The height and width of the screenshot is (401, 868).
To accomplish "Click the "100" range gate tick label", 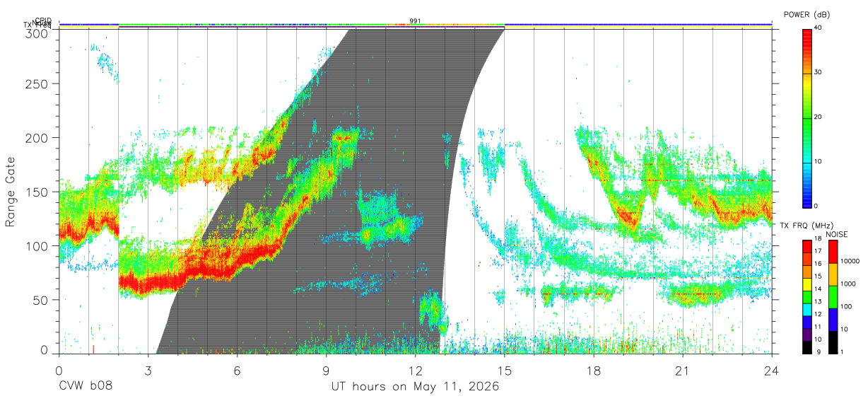I will click(35, 245).
